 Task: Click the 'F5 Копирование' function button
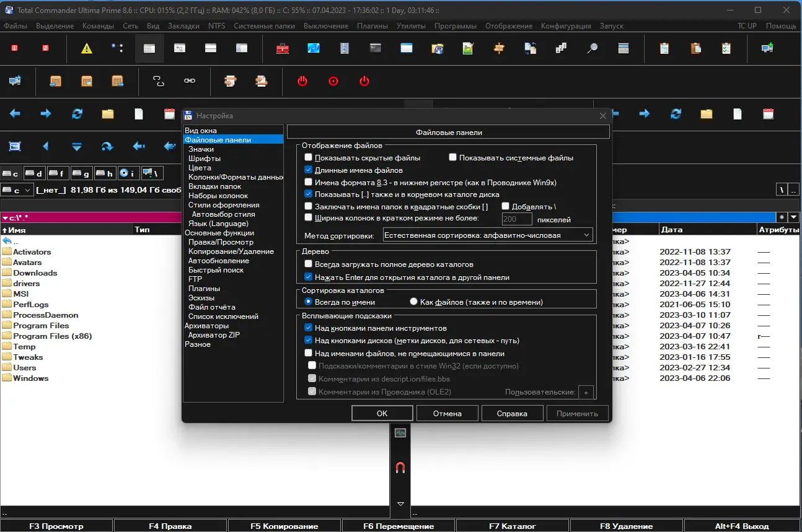[x=284, y=526]
